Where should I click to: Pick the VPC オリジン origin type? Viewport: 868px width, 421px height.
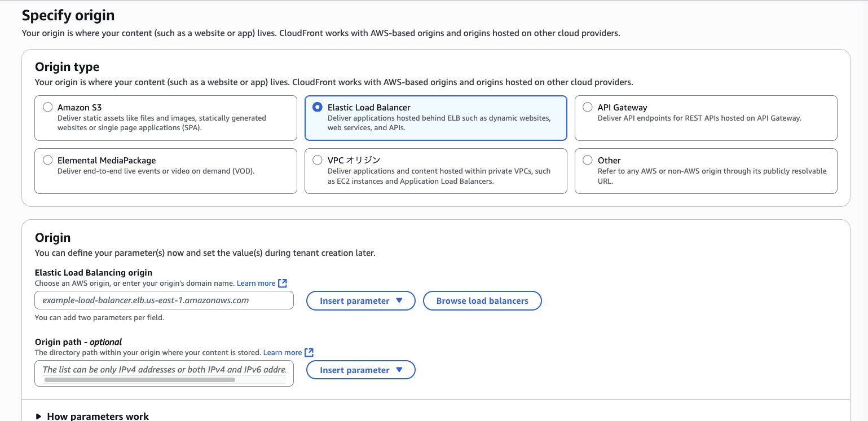pos(318,160)
